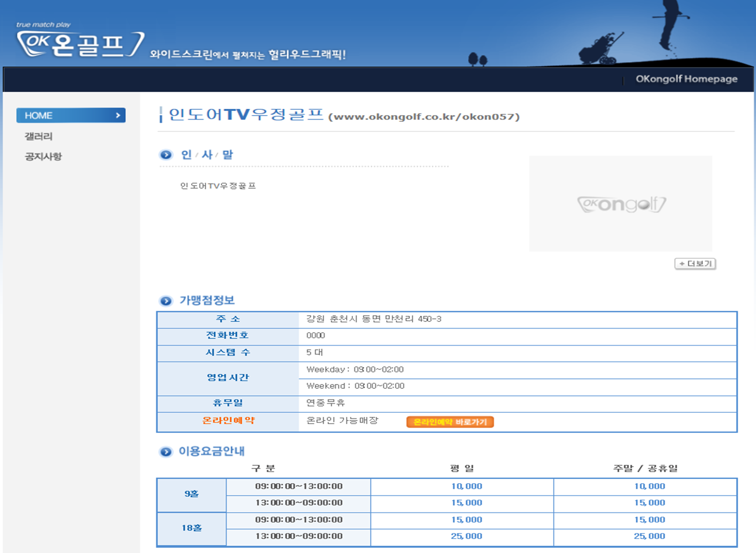Click the two trees silhouette in banner
The image size is (756, 553).
pyautogui.click(x=478, y=60)
